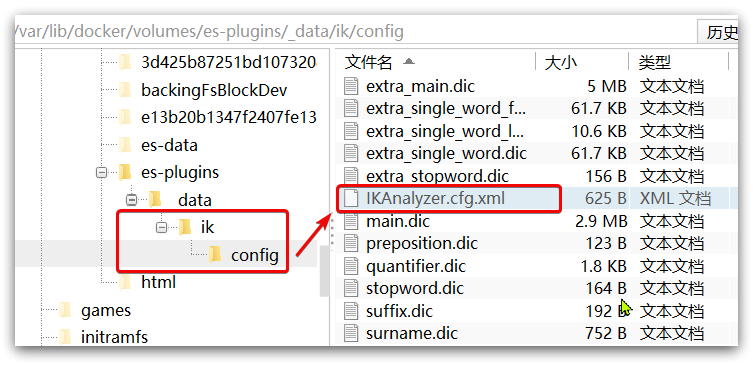Click the 3d425b87251bd107320 folder icon
753x365 pixels.
click(x=125, y=62)
